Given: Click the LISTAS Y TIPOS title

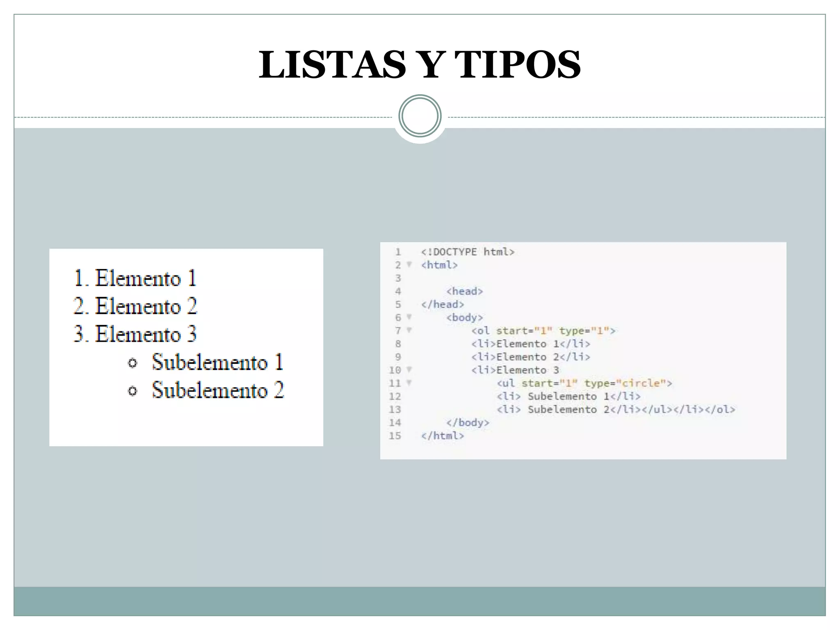Looking at the screenshot, I should 420,64.
